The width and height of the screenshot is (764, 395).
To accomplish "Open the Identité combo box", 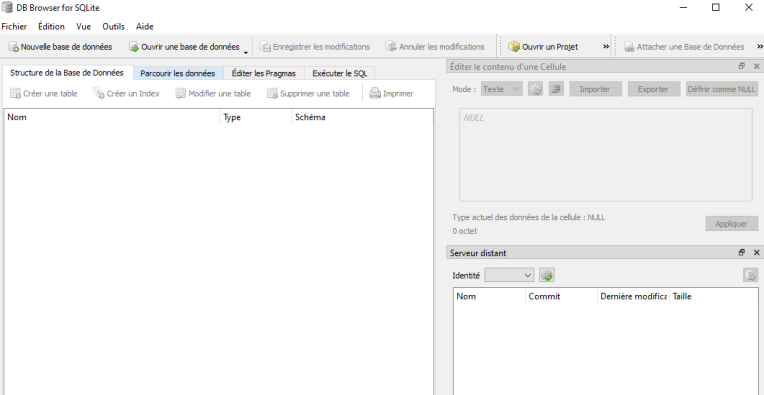I will (x=509, y=275).
